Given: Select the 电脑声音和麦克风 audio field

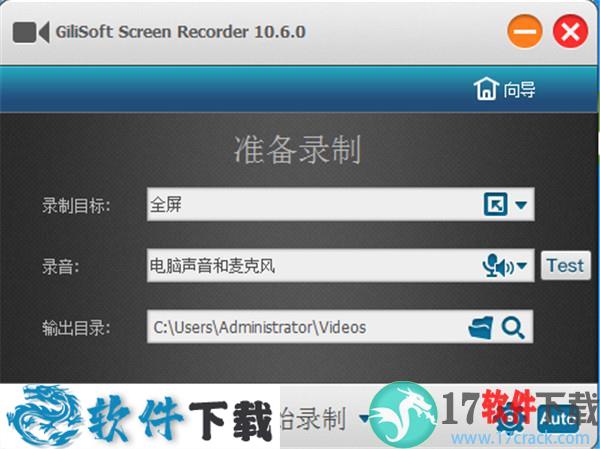Looking at the screenshot, I should click(341, 265).
